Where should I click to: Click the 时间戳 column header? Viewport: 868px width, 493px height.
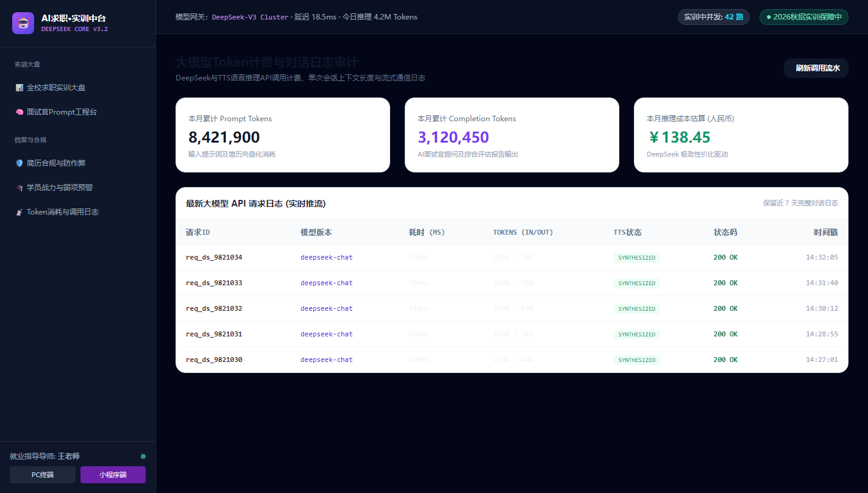click(x=826, y=232)
